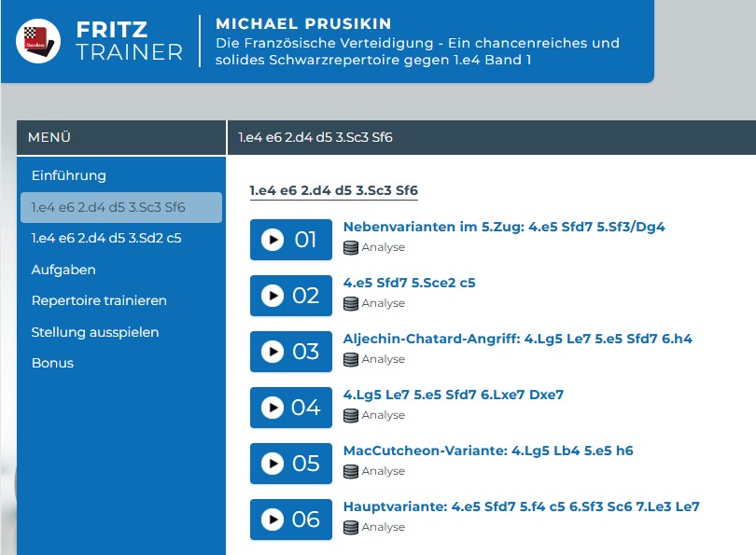Play video 01 Nebenvarianten im 5.Zug
This screenshot has width=756, height=555.
pos(290,240)
